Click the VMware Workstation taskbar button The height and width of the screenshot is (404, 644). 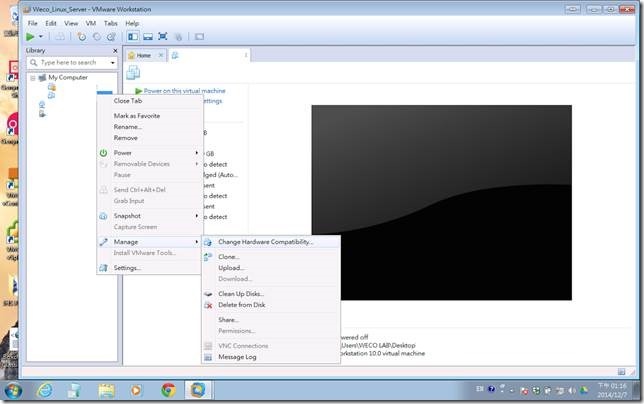(198, 390)
